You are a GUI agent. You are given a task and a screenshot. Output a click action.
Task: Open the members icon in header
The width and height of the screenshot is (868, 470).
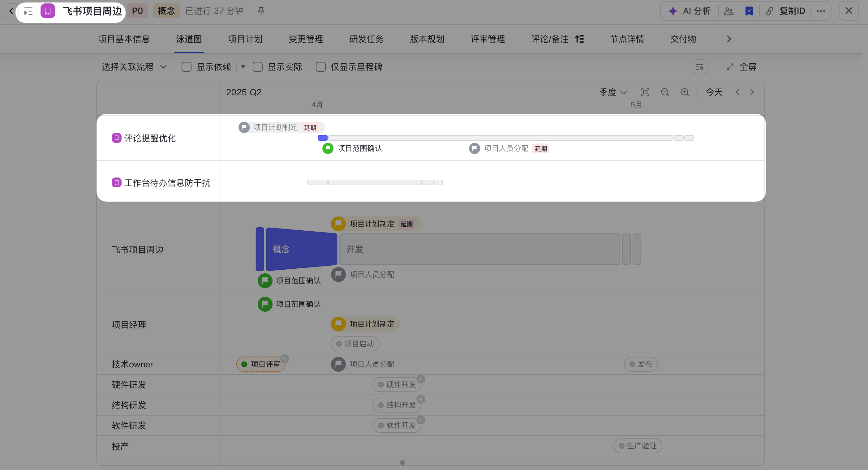tap(728, 11)
